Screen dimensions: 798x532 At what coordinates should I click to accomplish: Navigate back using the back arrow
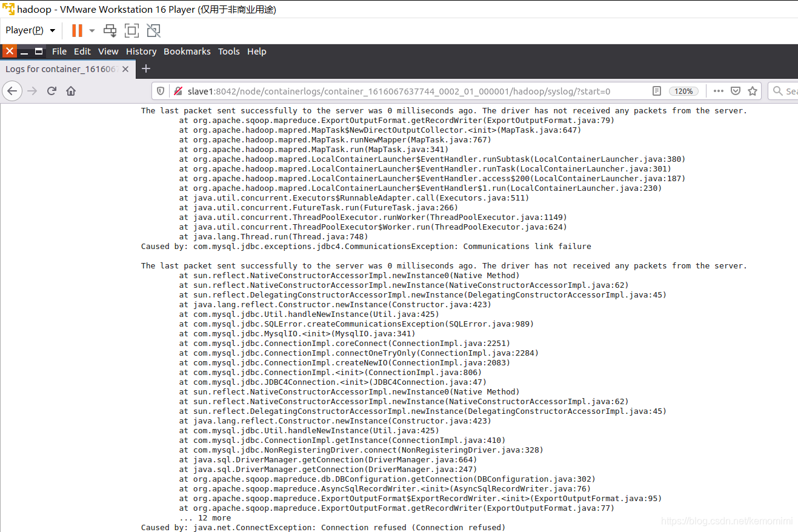(x=12, y=91)
